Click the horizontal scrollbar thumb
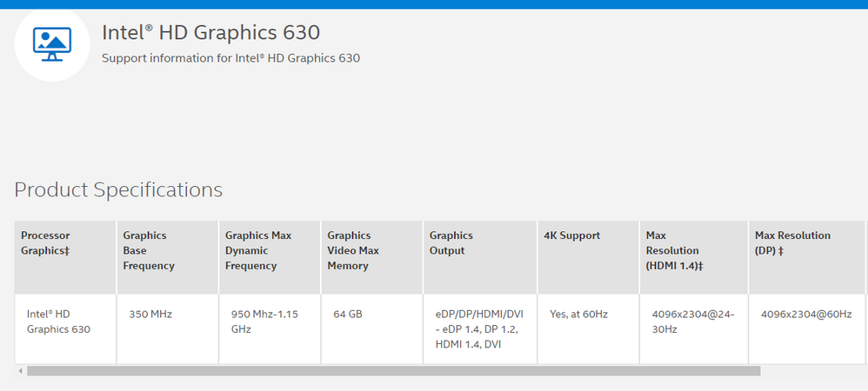Viewport: 868px width, 391px height. pos(394,370)
